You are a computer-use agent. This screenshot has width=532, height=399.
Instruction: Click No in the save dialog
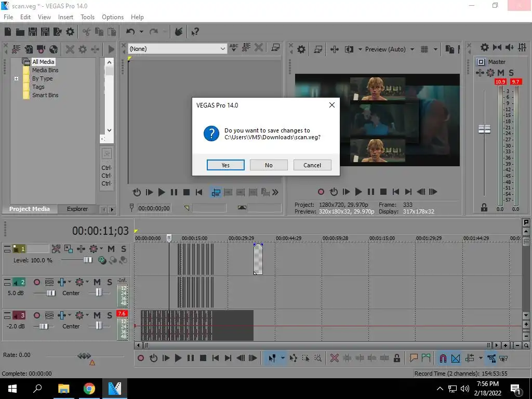point(269,165)
